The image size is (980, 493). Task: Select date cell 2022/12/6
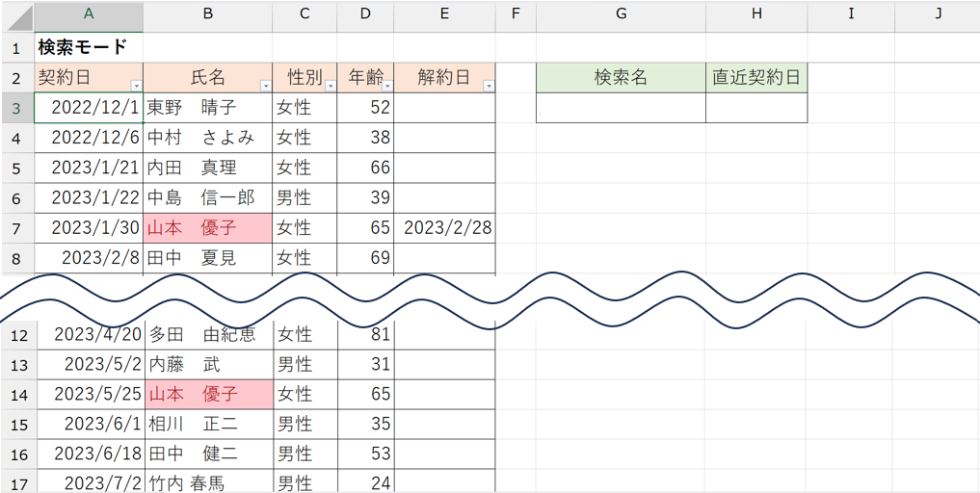pos(89,138)
